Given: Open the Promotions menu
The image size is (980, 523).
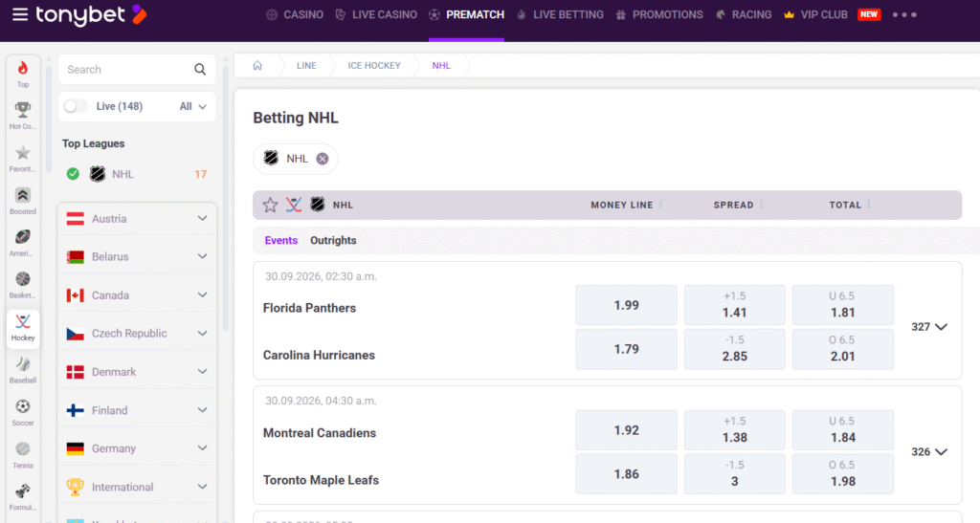Looking at the screenshot, I should tap(659, 14).
